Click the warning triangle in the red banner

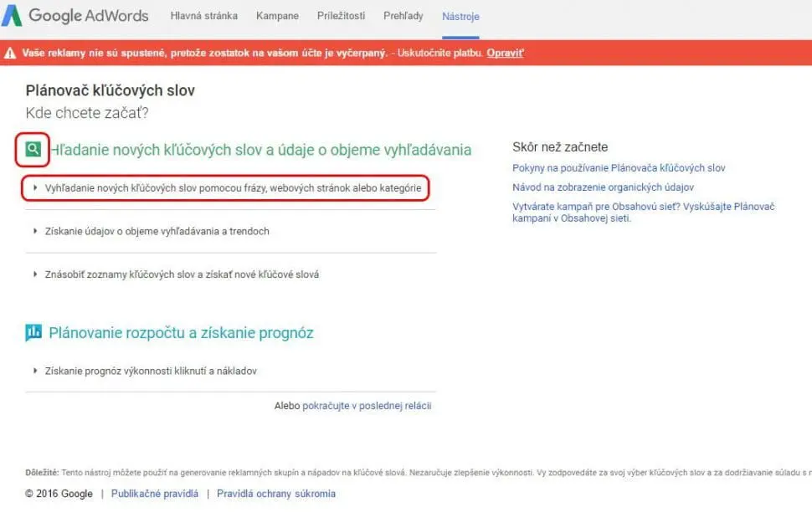coord(12,52)
